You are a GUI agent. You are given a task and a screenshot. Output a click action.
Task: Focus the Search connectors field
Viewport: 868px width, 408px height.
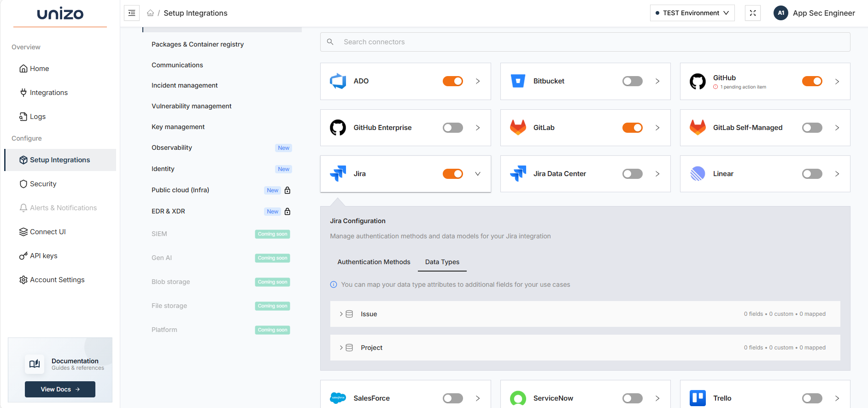tap(585, 42)
